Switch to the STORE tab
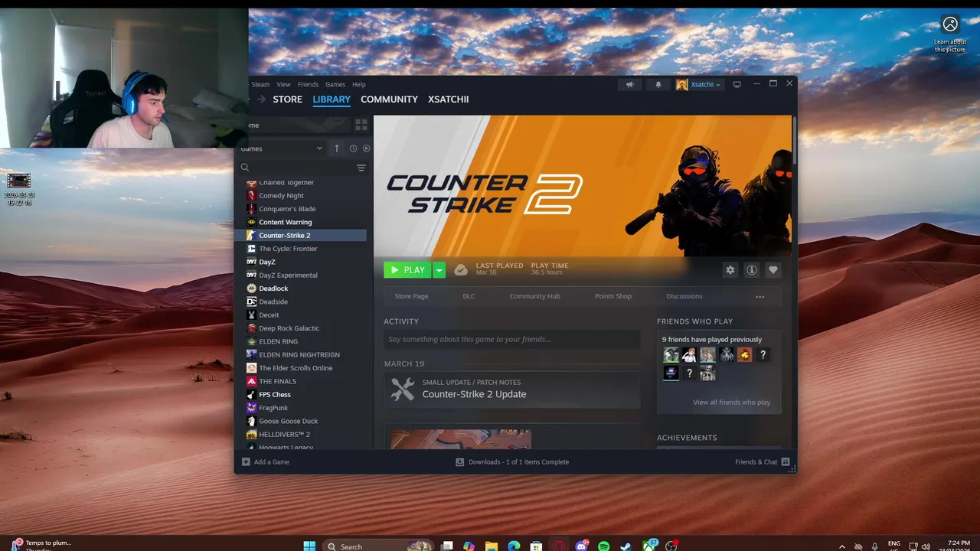 288,99
